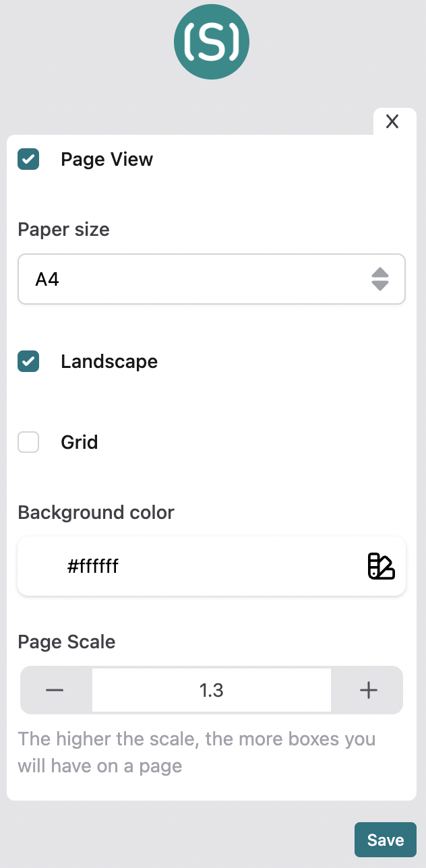Click the round (S) logo icon
426x868 pixels.
tap(212, 42)
